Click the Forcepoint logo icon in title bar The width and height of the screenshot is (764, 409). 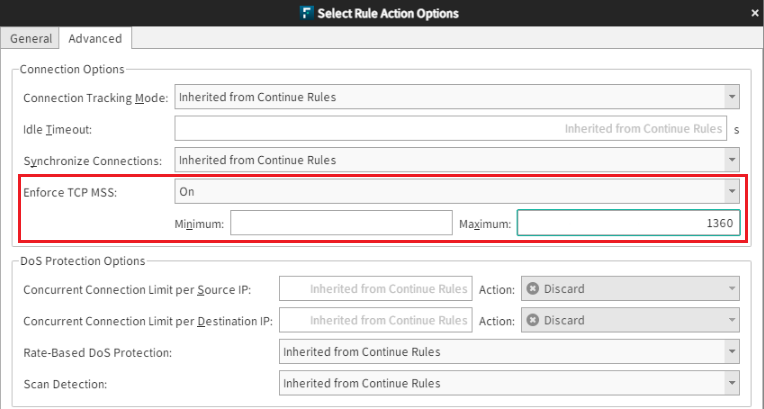click(x=305, y=13)
